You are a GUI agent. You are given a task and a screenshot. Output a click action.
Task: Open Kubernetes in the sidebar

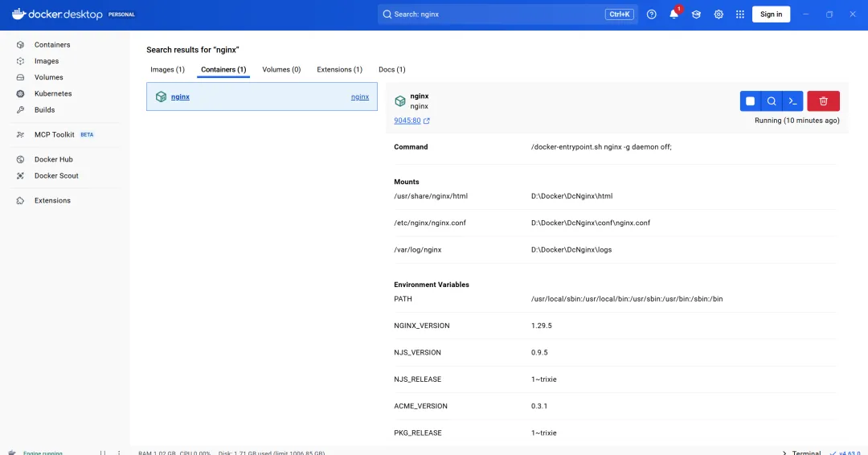point(53,93)
